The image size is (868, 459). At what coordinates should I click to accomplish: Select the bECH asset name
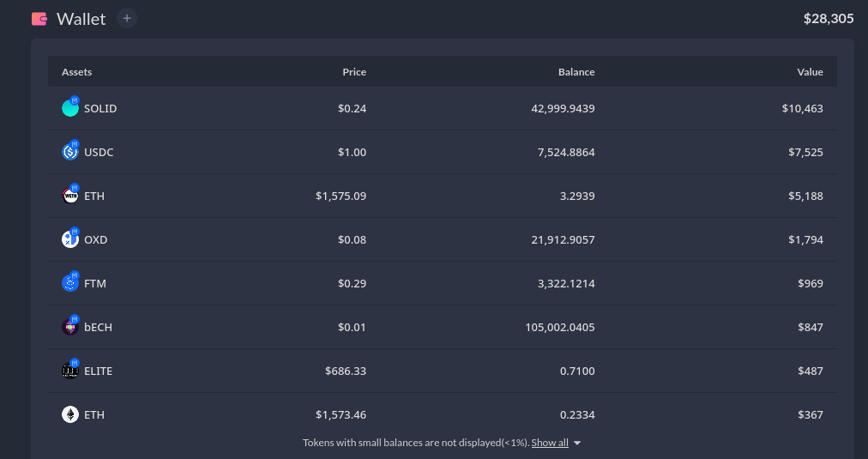98,327
